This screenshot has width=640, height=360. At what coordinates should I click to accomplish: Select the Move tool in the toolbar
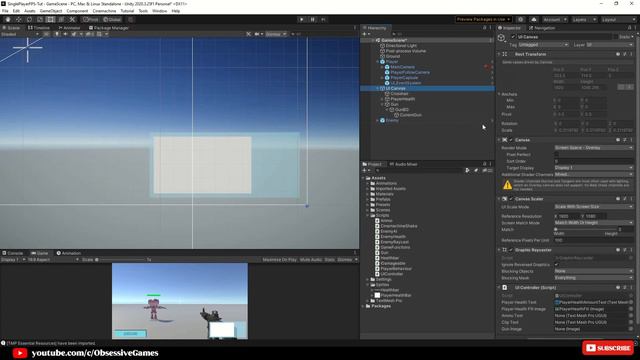tap(18, 20)
